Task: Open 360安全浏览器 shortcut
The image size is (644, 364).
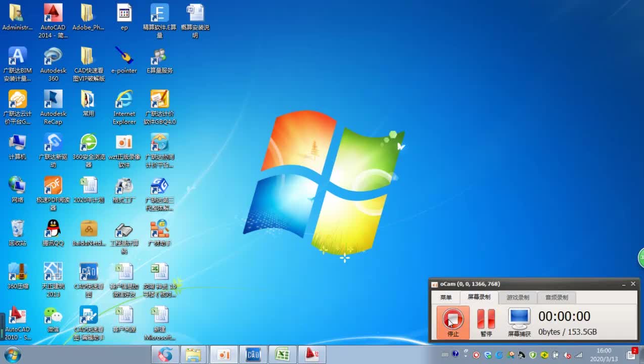Action: pyautogui.click(x=88, y=150)
